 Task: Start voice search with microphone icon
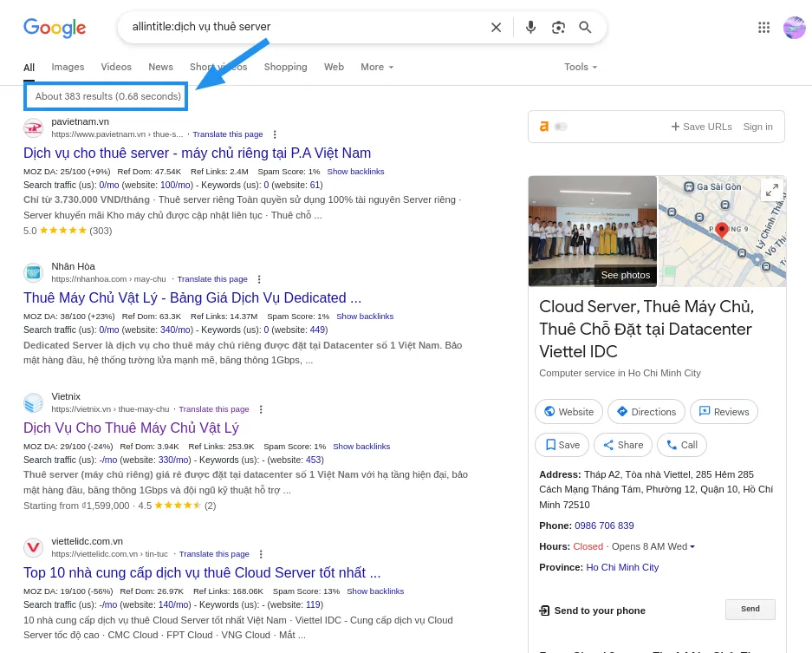530,28
